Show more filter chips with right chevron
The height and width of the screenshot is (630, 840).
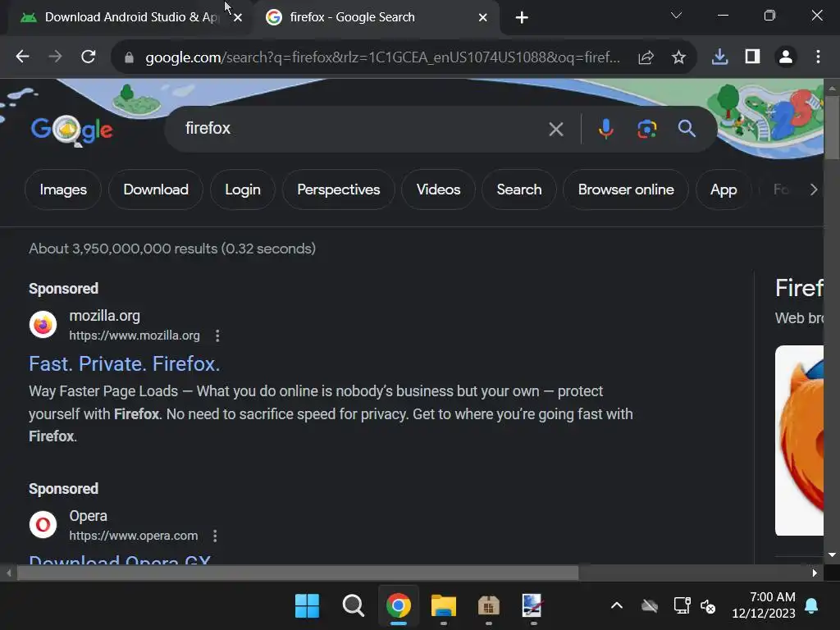click(814, 189)
